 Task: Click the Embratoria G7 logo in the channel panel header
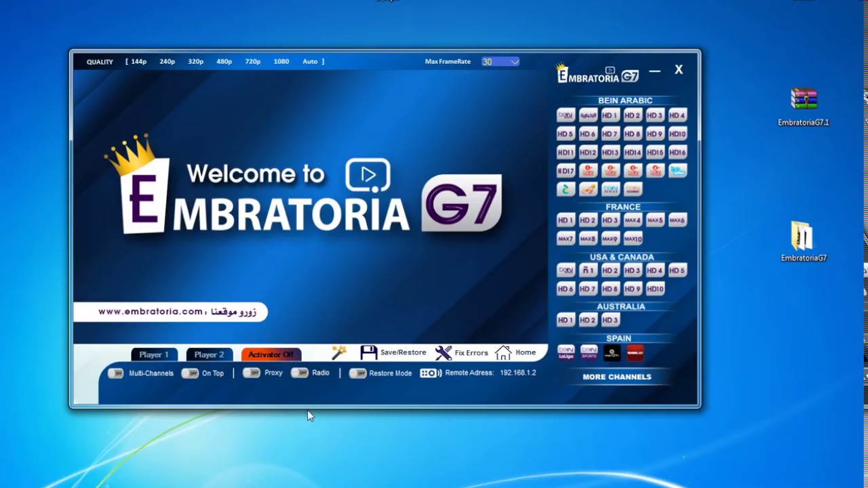pos(597,73)
